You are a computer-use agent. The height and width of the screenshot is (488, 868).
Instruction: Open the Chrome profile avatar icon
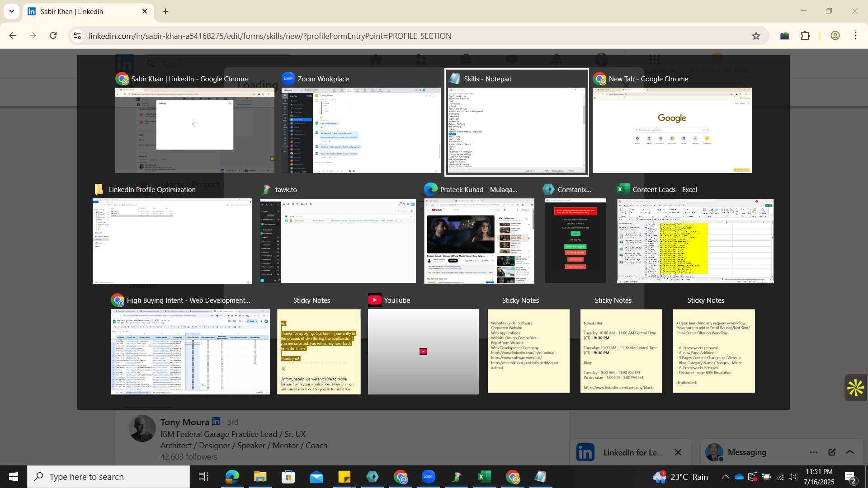[x=835, y=36]
